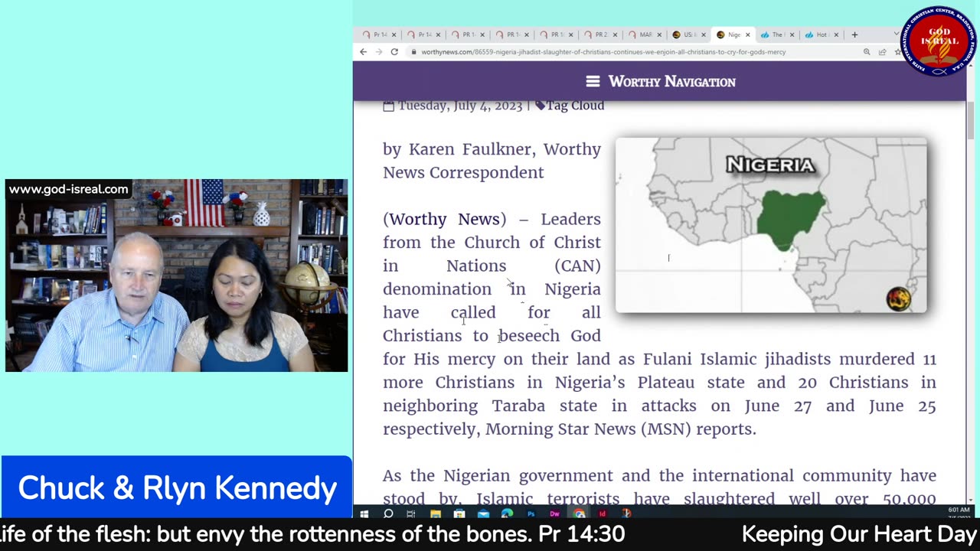Close the MAR tab
The image size is (980, 551).
pyautogui.click(x=659, y=34)
